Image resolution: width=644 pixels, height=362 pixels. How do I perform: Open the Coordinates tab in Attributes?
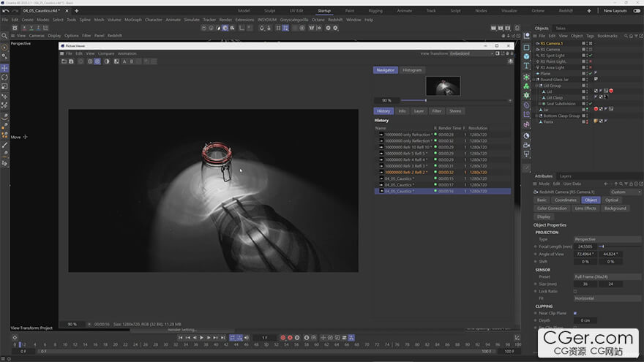(566, 200)
